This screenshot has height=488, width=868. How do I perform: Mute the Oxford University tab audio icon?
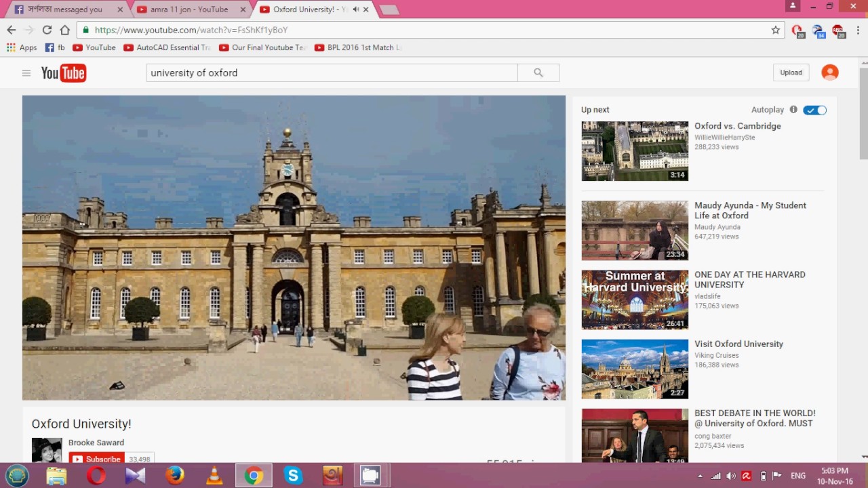355,9
